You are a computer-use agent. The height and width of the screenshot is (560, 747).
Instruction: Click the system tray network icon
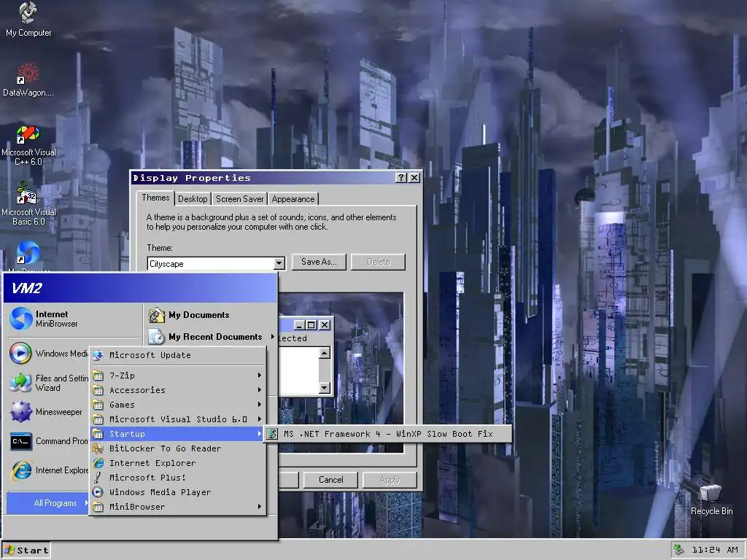678,550
